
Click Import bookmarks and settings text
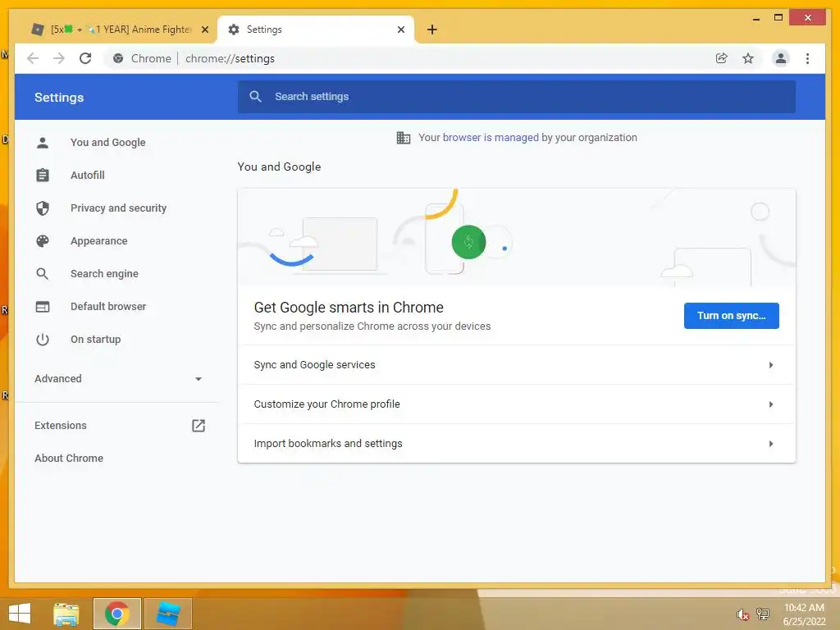328,444
